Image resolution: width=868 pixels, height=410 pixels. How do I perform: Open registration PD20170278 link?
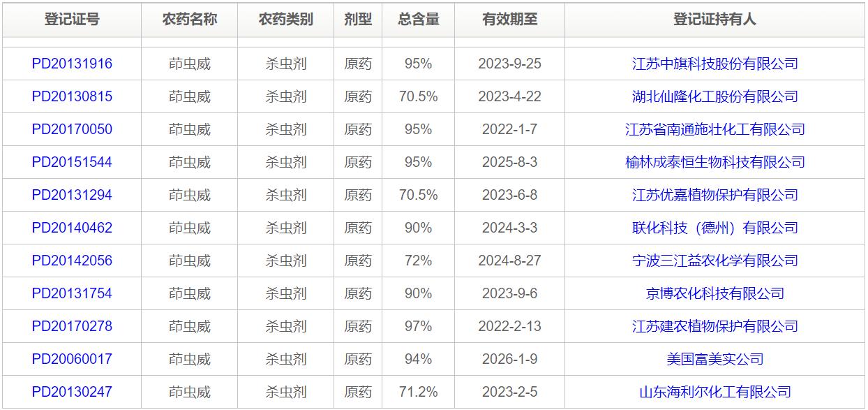point(72,326)
